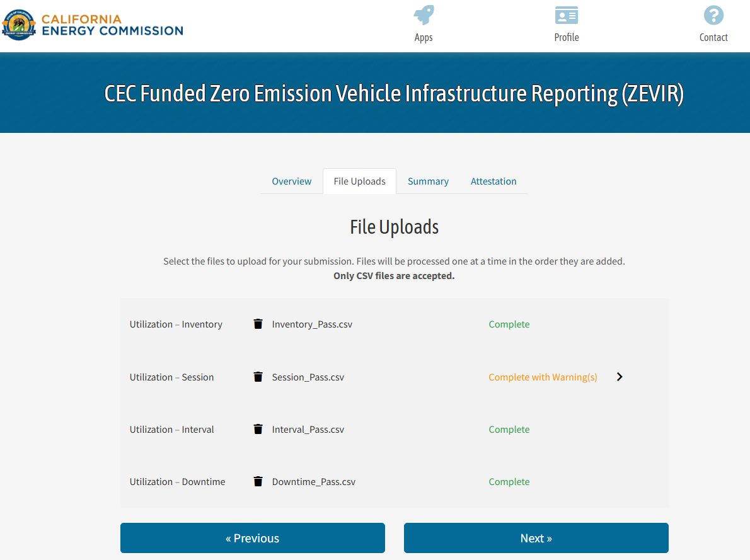
Task: Open the Profile icon
Action: click(566, 15)
